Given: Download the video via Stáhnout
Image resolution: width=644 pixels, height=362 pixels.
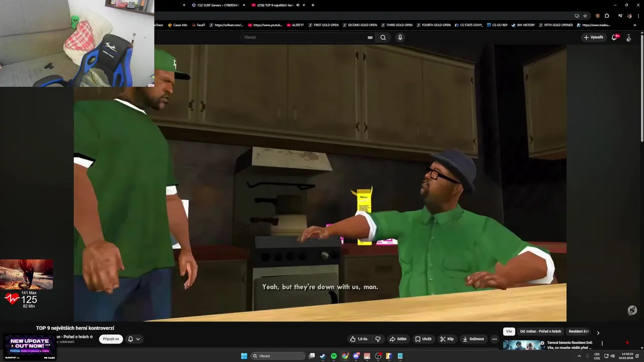Looking at the screenshot, I should tap(473, 339).
